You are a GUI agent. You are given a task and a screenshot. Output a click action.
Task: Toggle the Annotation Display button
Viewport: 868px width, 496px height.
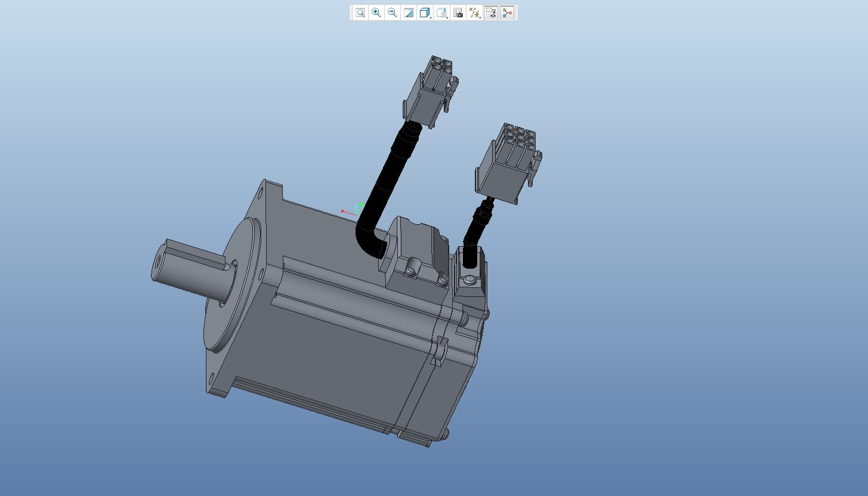[x=491, y=13]
